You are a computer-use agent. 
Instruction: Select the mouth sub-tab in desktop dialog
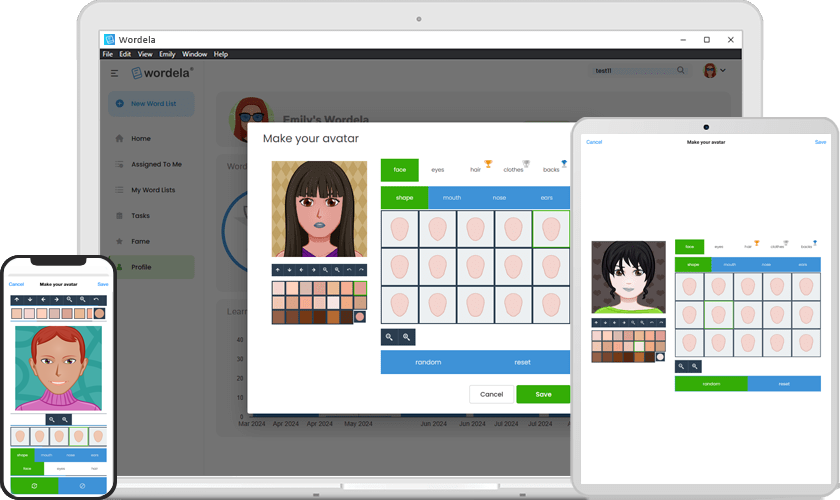click(452, 198)
